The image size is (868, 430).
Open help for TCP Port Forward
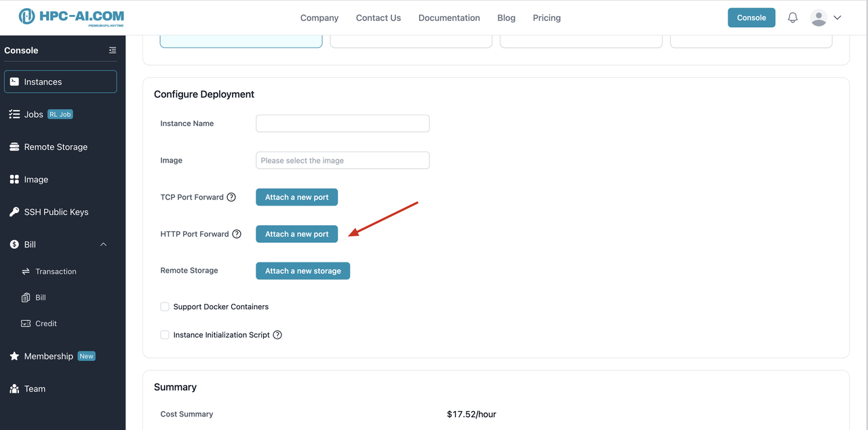coord(231,197)
